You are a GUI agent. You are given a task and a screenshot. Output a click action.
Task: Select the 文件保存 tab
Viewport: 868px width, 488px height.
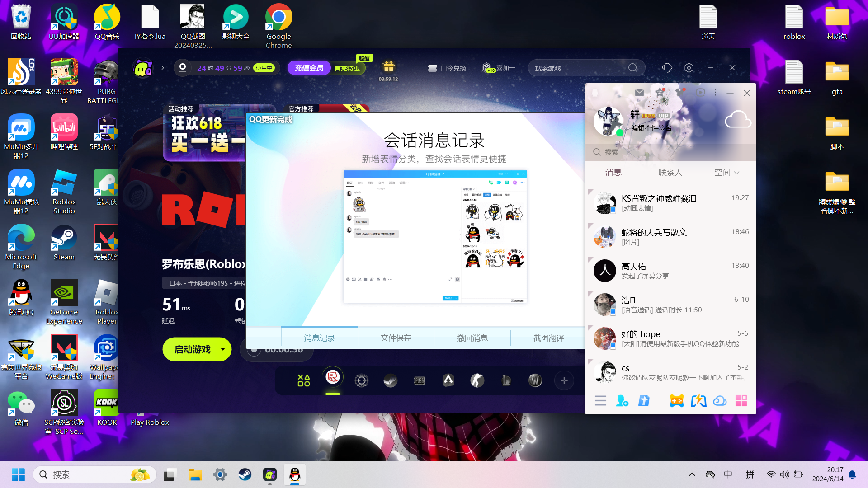tap(396, 338)
